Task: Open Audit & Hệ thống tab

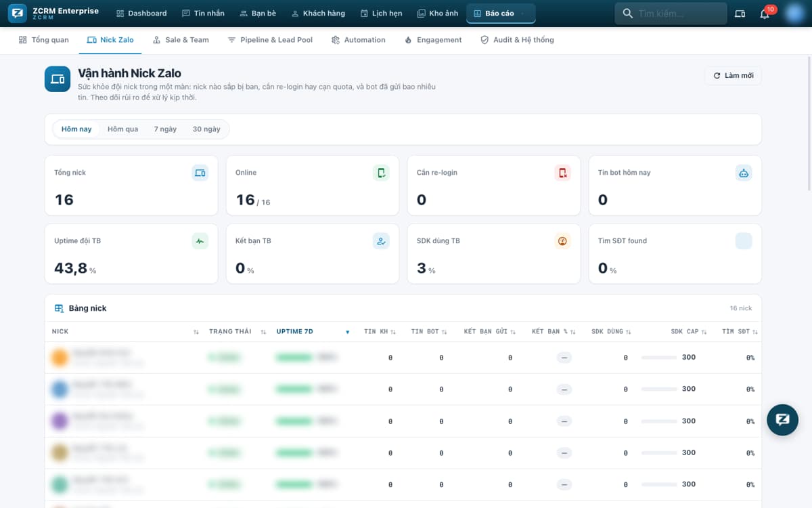Action: click(517, 40)
